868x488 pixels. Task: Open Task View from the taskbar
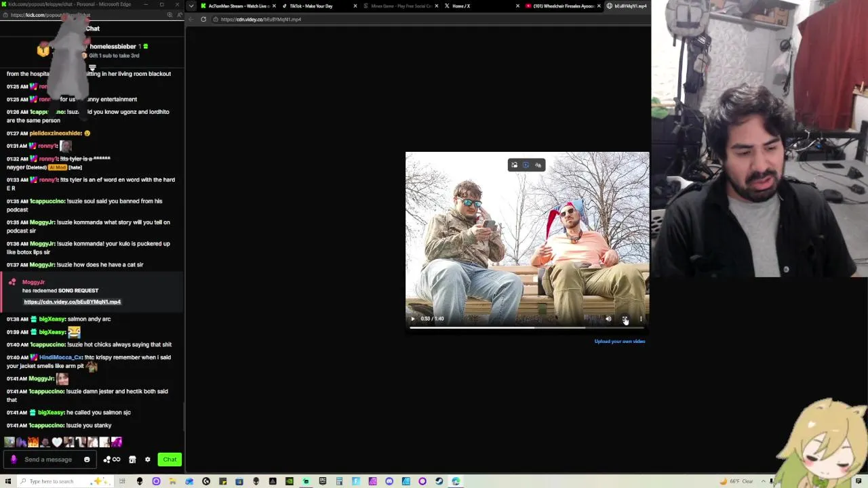(122, 481)
